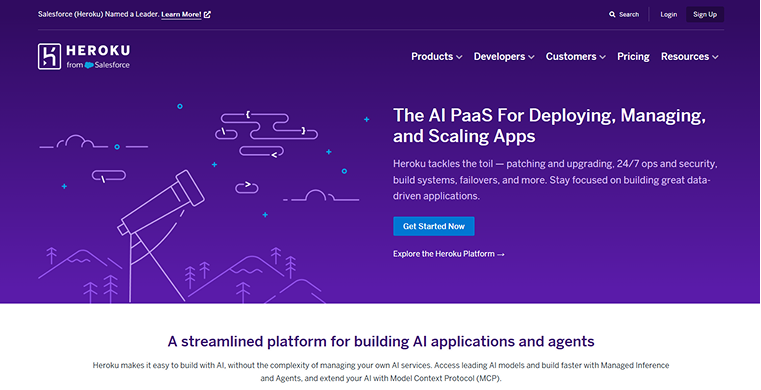Expand the Products chevron arrow

tap(459, 57)
